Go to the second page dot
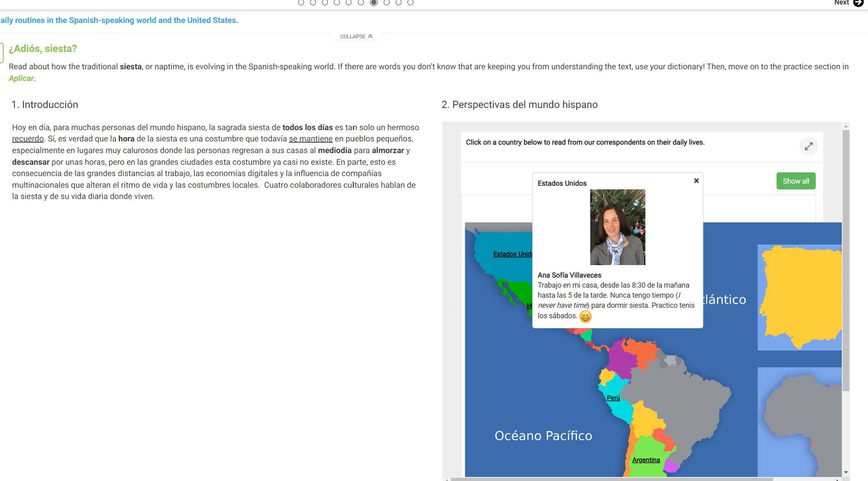 (313, 2)
